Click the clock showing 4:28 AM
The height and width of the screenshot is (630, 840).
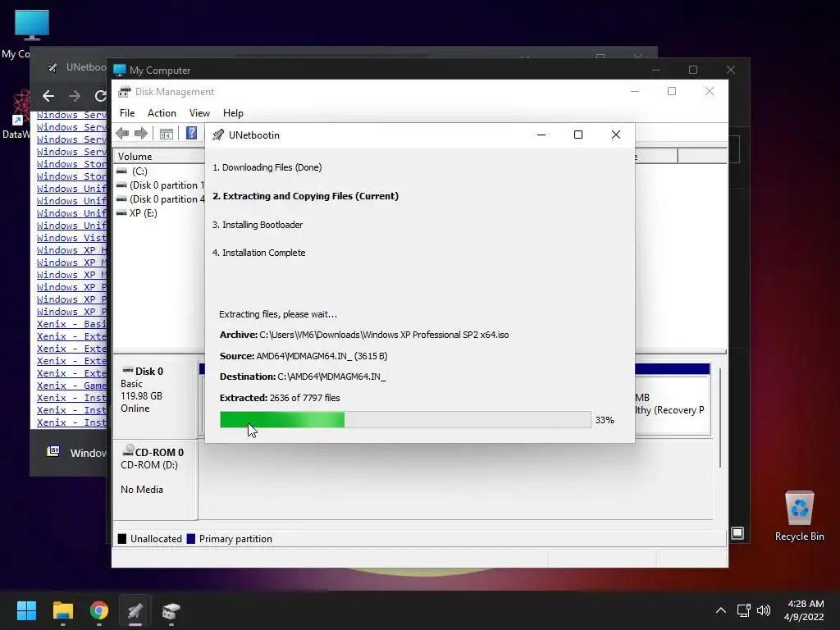point(806,604)
